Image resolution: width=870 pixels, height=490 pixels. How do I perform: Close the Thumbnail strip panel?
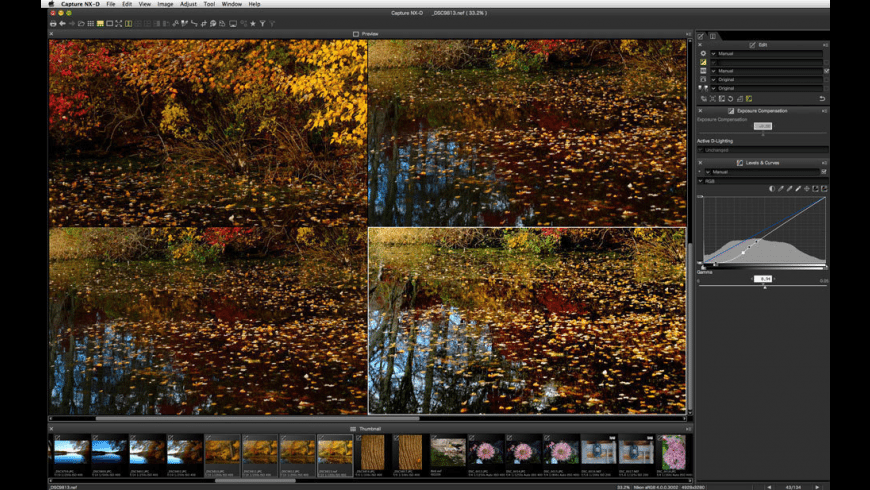(x=51, y=428)
